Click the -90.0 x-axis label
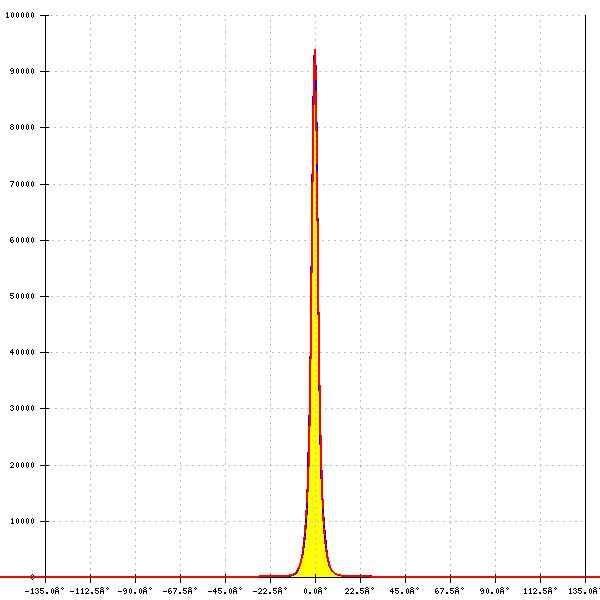The width and height of the screenshot is (600, 600). pos(135,591)
